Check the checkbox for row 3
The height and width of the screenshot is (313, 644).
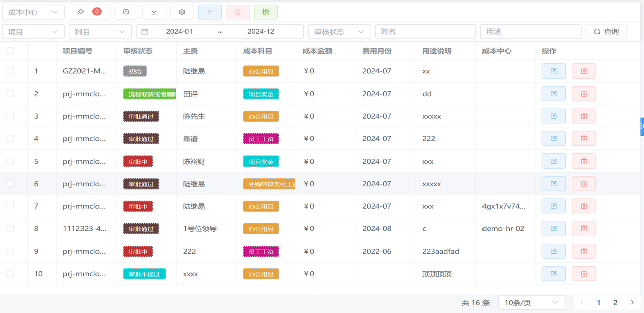[10, 116]
